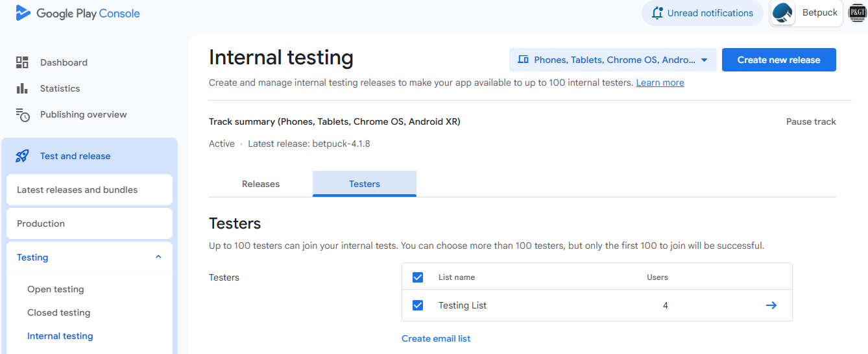Click the Betpuck app switcher button
The width and height of the screenshot is (868, 354).
pyautogui.click(x=806, y=13)
